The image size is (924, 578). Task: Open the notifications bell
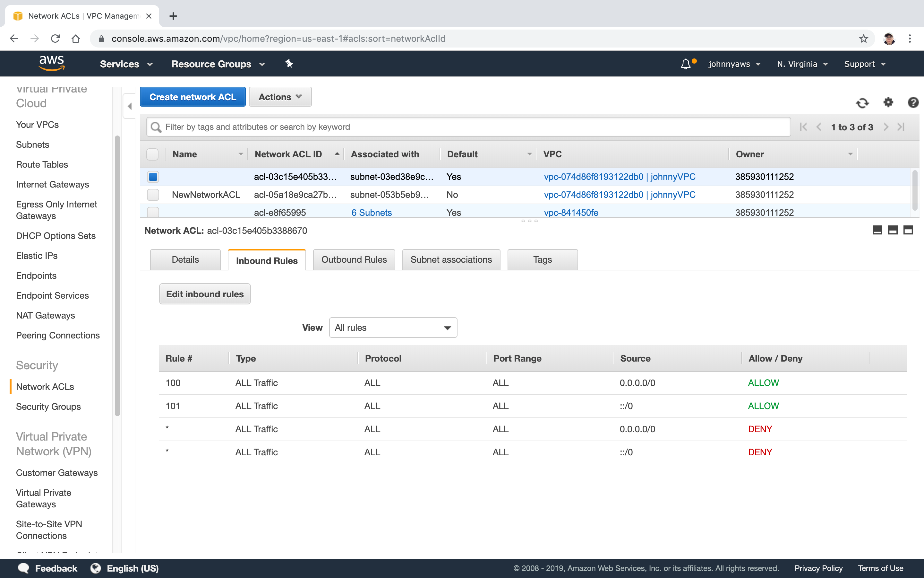[x=686, y=64]
